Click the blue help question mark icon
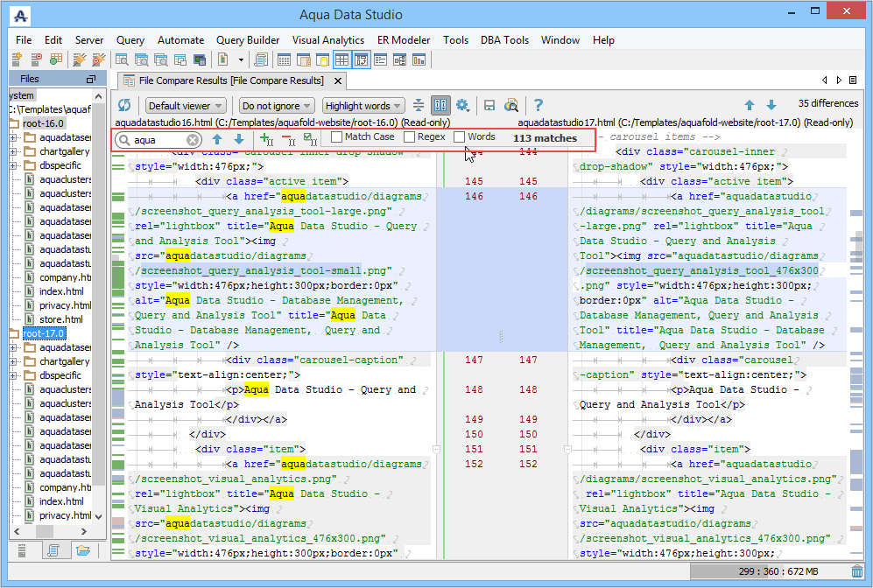Viewport: 873px width, 588px height. [539, 106]
